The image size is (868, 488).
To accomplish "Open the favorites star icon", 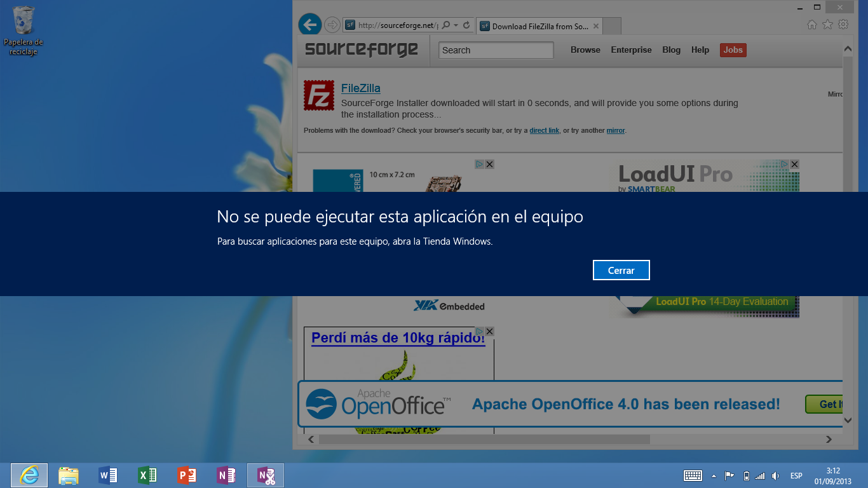I will click(x=827, y=24).
